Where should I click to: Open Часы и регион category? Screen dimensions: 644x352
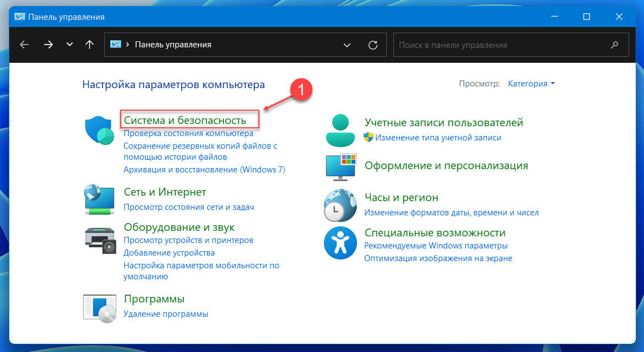coord(401,198)
